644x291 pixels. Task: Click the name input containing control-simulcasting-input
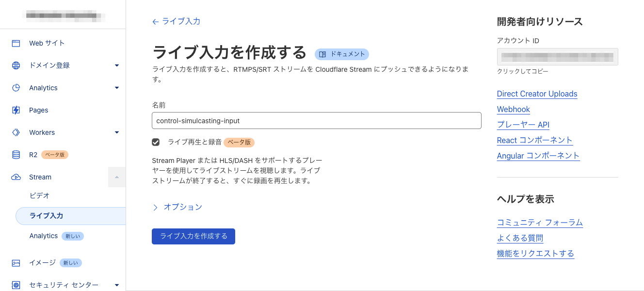(316, 120)
